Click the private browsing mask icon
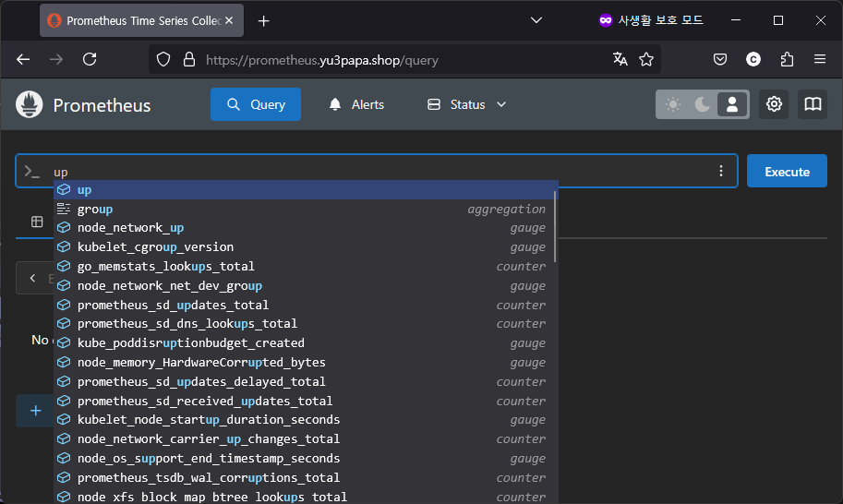843x504 pixels. click(x=606, y=20)
